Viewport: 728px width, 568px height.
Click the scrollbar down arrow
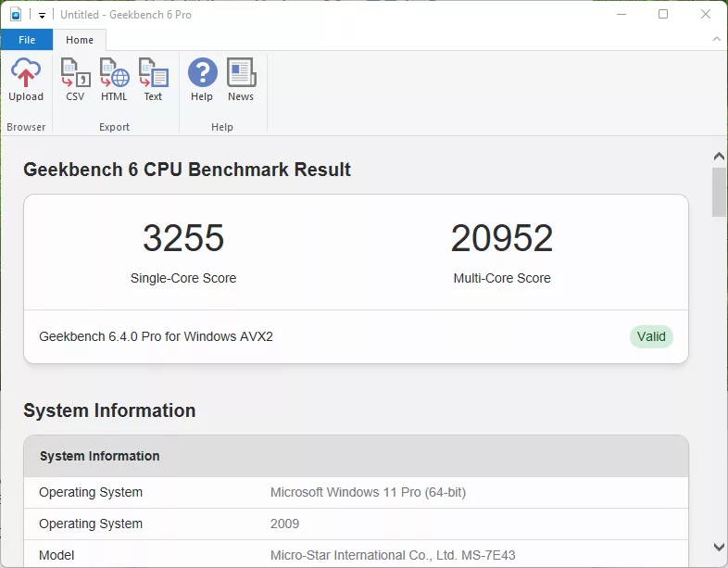click(719, 547)
